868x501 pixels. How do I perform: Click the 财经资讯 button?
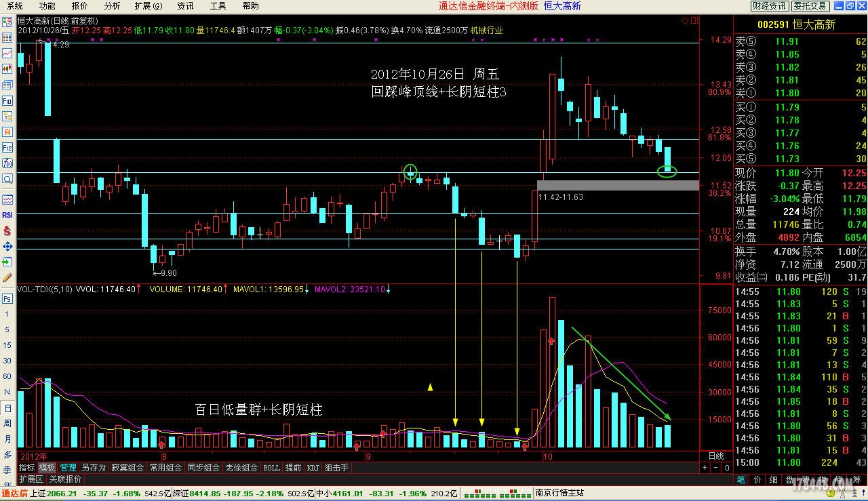pyautogui.click(x=770, y=6)
